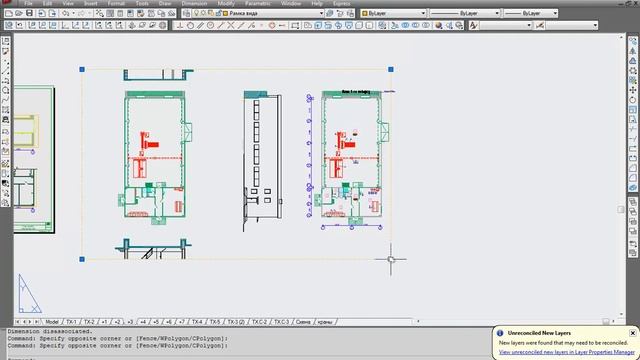Open the ByLayer lineweight dropdown
This screenshot has width=640, height=360.
[555, 13]
